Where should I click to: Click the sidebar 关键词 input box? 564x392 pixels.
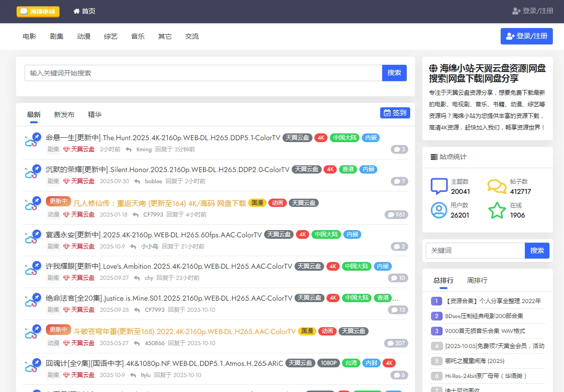point(475,250)
